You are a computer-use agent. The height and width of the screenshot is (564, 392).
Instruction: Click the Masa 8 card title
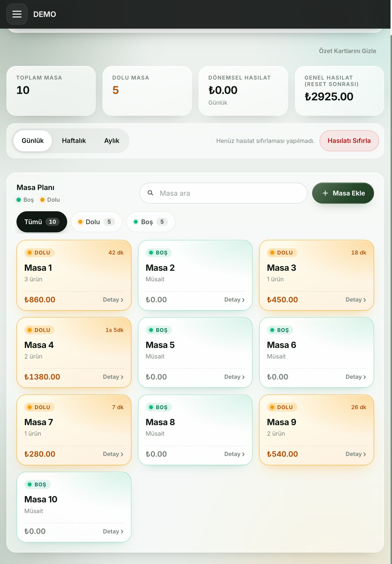tap(160, 422)
